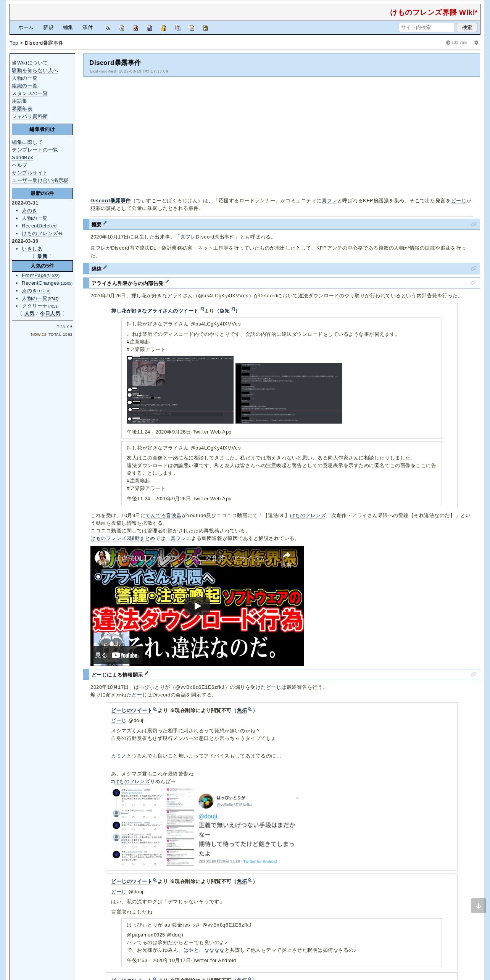
Task: Open first Discord screenshot thumbnail in tweet
Action: (x=180, y=390)
